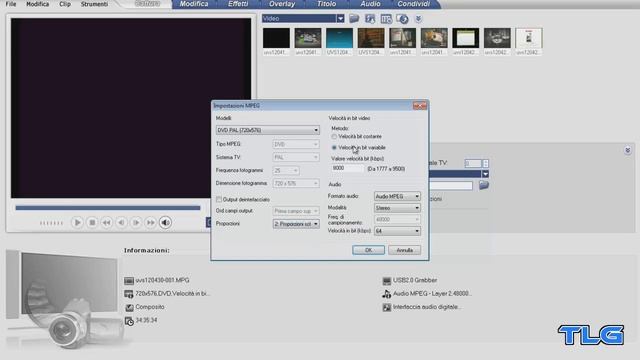Click Annulla in Impostazioni MPEG dialog

click(404, 250)
